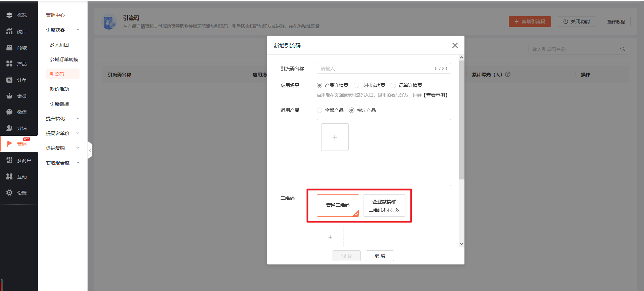Click the 取消 button in dialog
This screenshot has height=291, width=644.
click(x=380, y=256)
